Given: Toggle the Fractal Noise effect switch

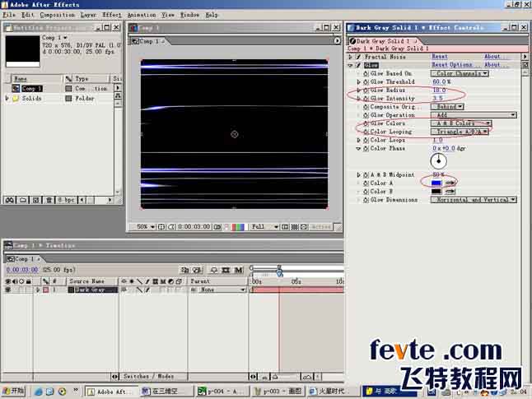Looking at the screenshot, I should click(358, 57).
